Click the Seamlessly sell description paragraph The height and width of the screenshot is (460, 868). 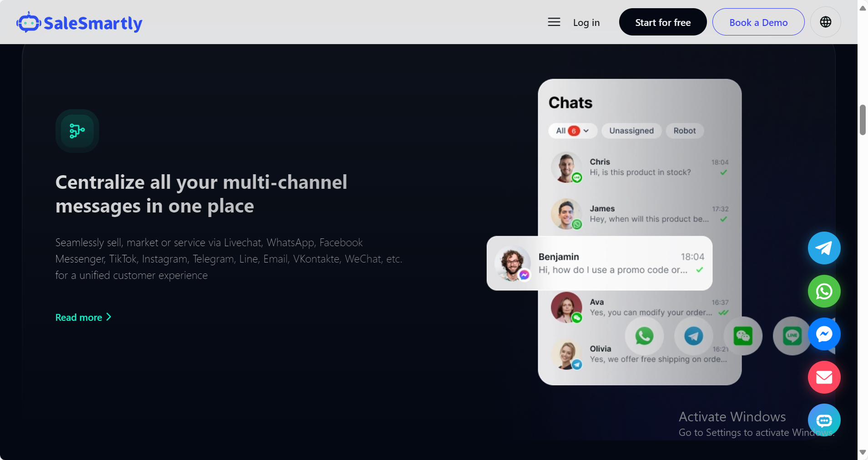tap(229, 259)
